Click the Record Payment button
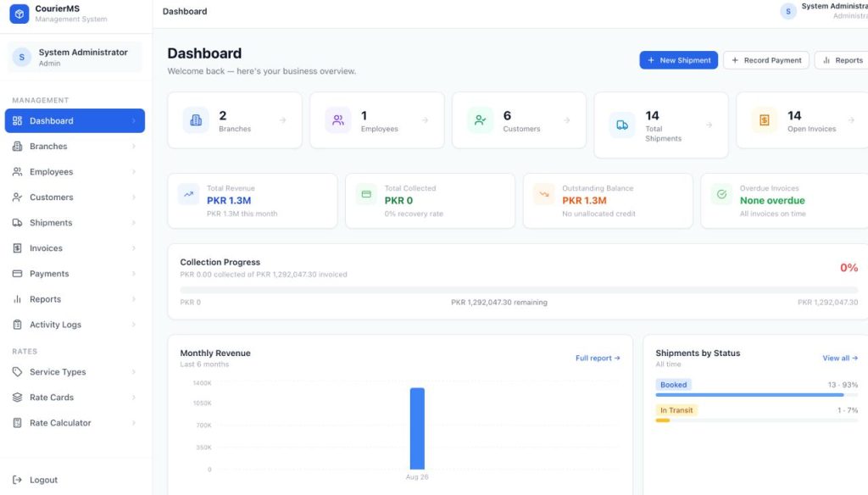Screen dimensions: 868x495 766,60
